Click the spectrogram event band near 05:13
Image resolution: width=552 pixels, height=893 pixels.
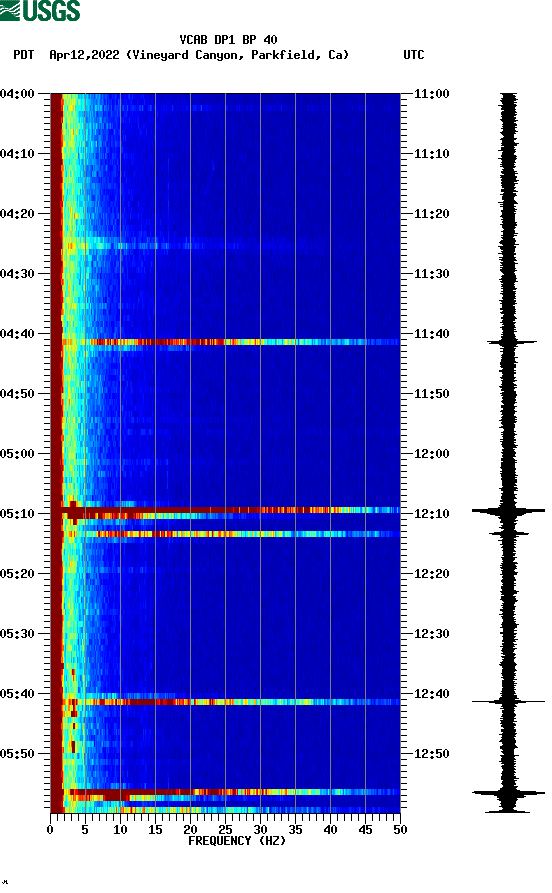click(x=225, y=534)
